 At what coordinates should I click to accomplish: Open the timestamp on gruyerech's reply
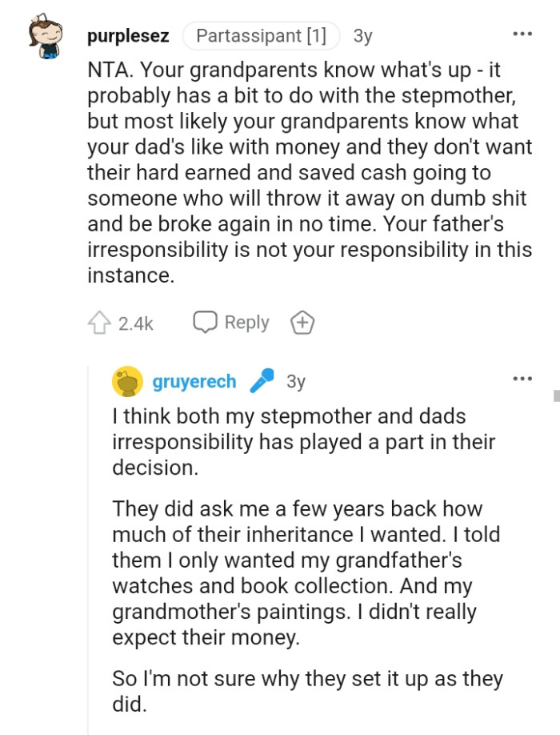(295, 382)
